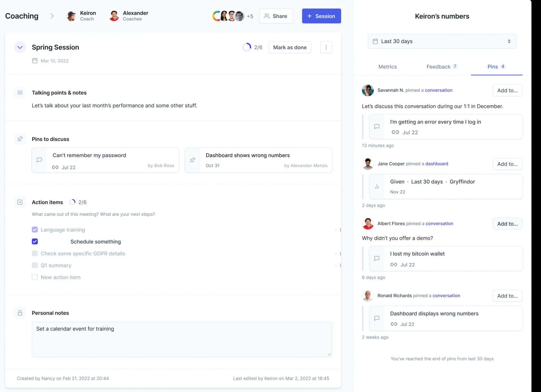Click the Action items checklist icon
The image size is (541, 392).
pos(20,202)
